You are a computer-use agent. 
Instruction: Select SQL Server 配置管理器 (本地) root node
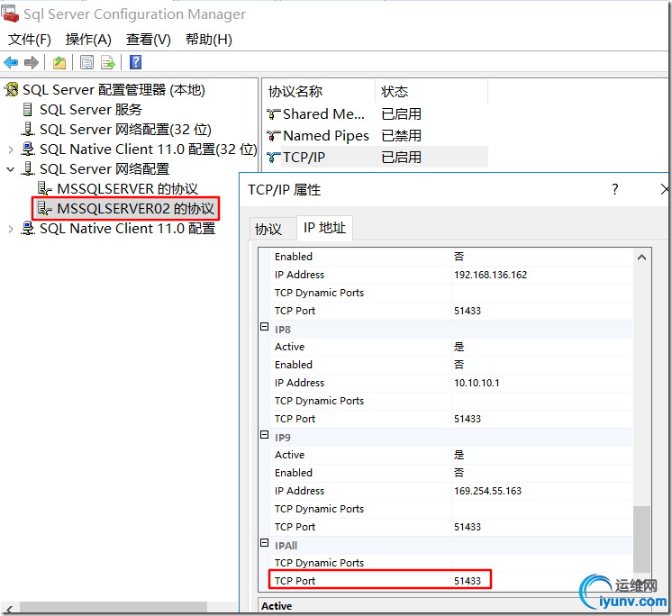click(x=114, y=89)
